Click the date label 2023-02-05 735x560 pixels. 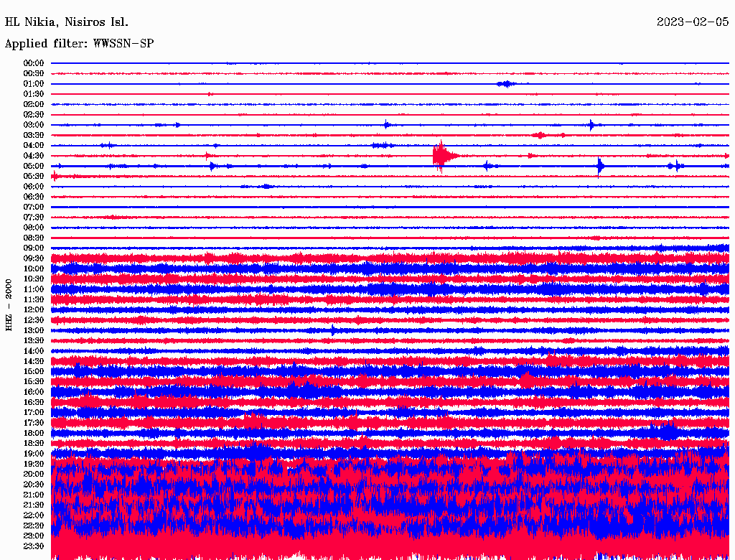pos(693,22)
